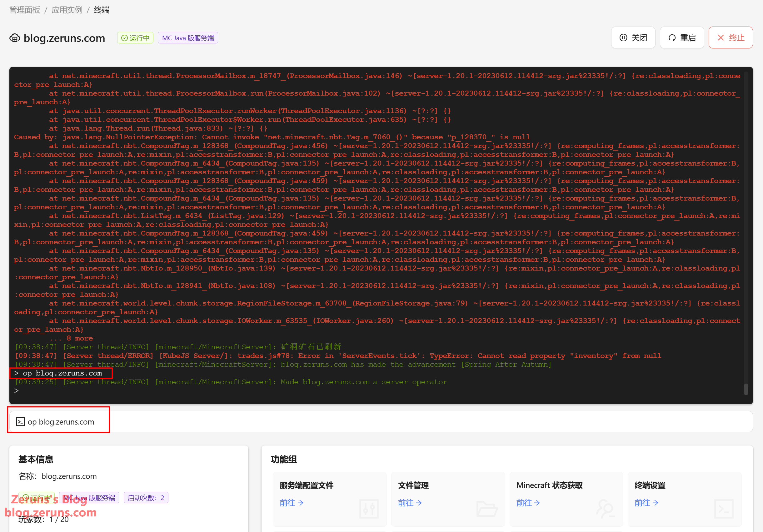The width and height of the screenshot is (763, 532).
Task: Click the MC Java 版服务端 tag in the header
Action: click(187, 38)
